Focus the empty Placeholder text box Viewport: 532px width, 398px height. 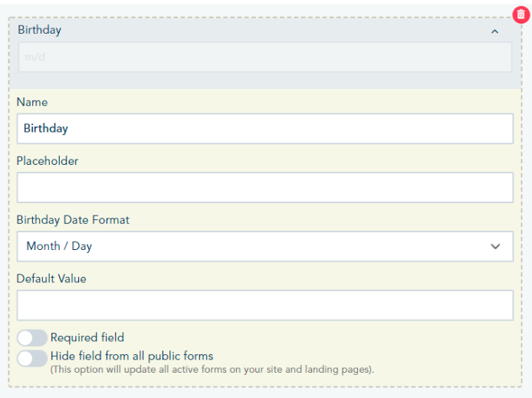pos(264,187)
